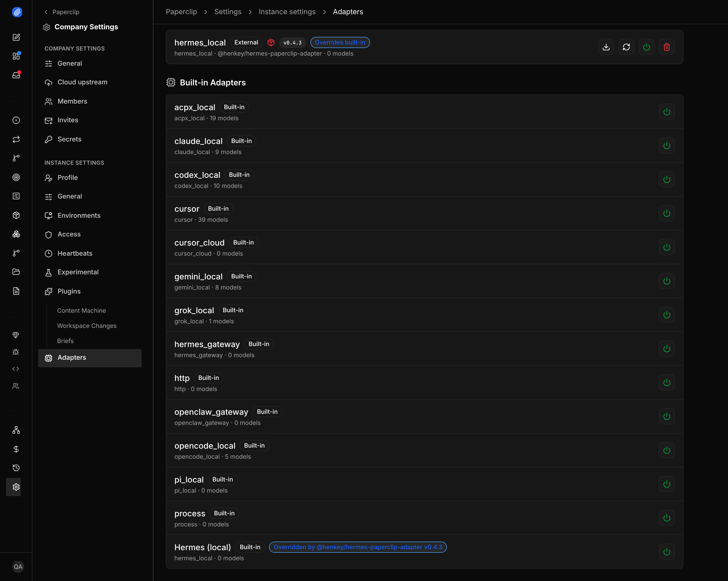
Task: Disable the claude_local adapter
Action: click(x=667, y=146)
